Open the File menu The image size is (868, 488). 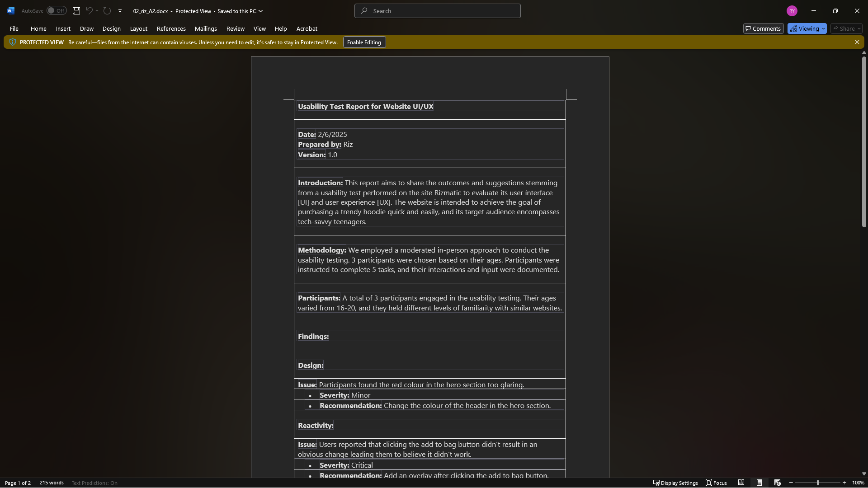point(14,28)
